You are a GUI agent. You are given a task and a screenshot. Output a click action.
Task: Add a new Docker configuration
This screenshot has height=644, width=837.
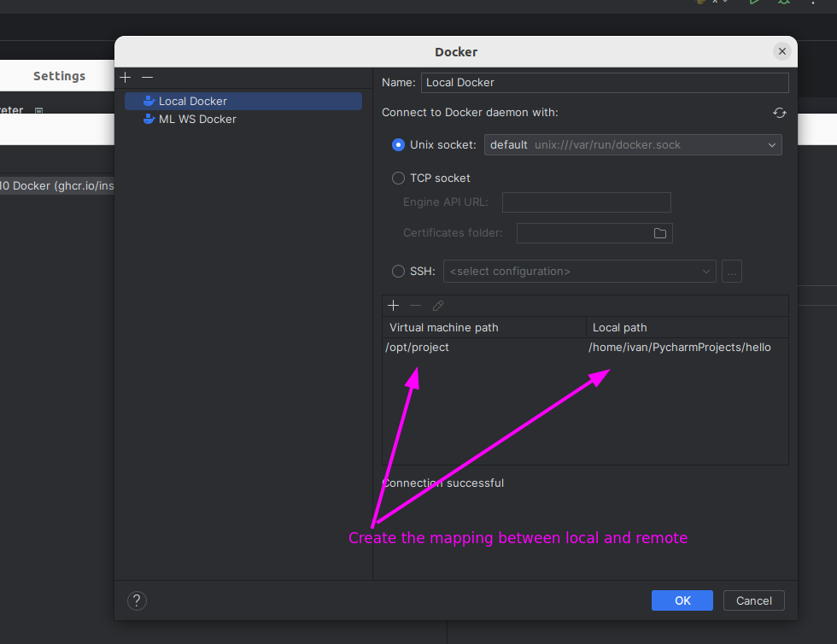125,77
